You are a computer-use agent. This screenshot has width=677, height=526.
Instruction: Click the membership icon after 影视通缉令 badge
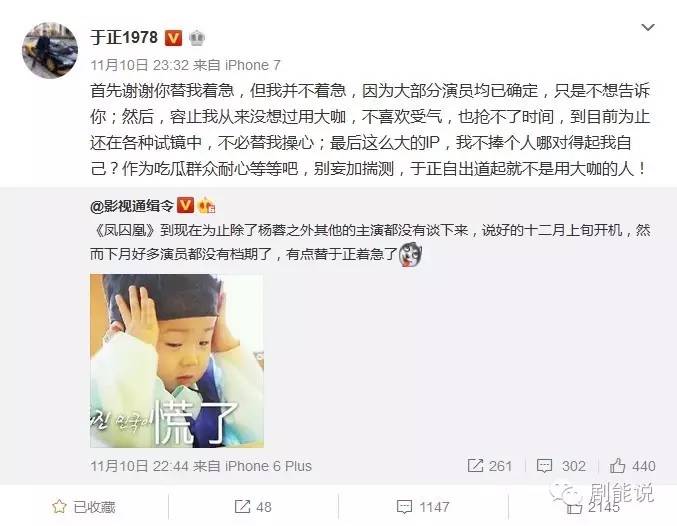click(206, 206)
